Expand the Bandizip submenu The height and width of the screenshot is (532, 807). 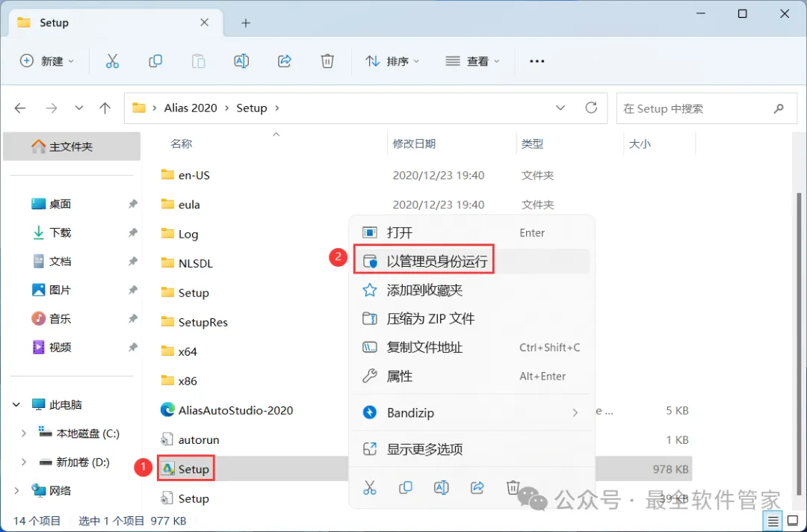pos(575,412)
